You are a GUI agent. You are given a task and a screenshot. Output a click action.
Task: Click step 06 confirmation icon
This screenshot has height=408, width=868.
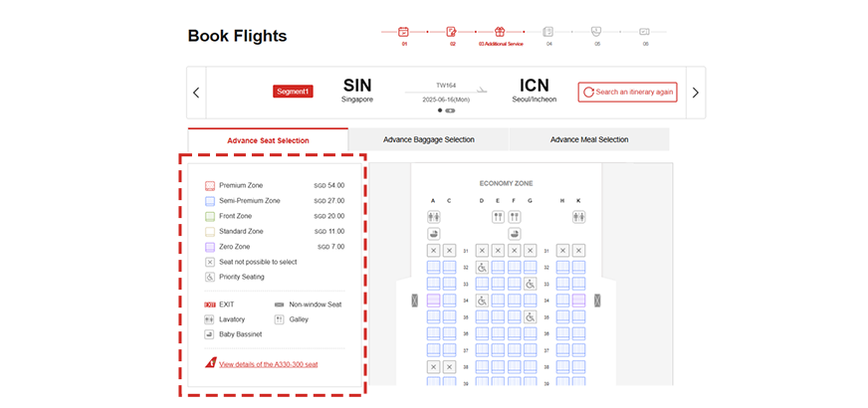[644, 32]
